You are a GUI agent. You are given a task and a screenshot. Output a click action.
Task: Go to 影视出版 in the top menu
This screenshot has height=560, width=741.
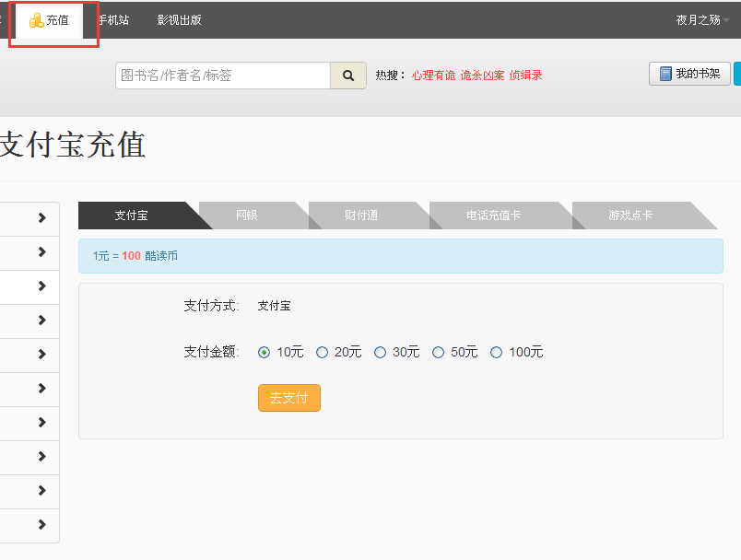(x=179, y=20)
